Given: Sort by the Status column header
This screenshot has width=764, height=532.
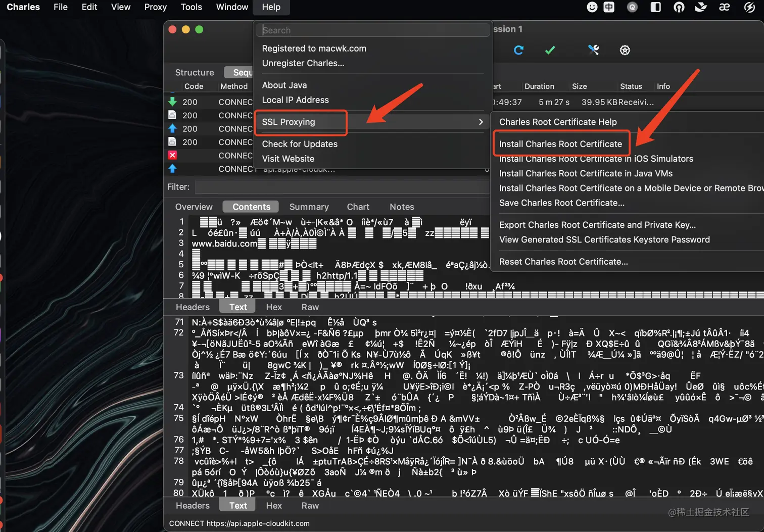Looking at the screenshot, I should (x=631, y=86).
